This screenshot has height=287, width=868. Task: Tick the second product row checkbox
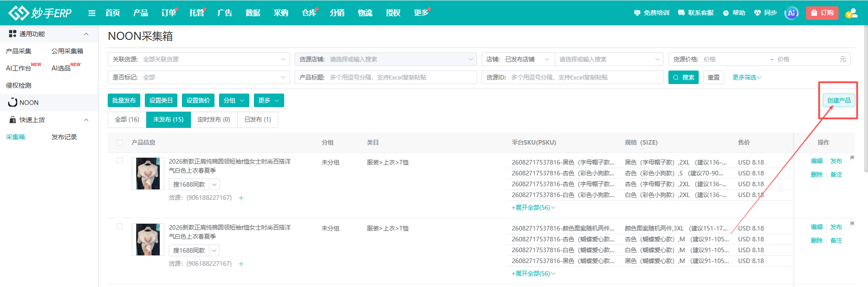point(120,226)
